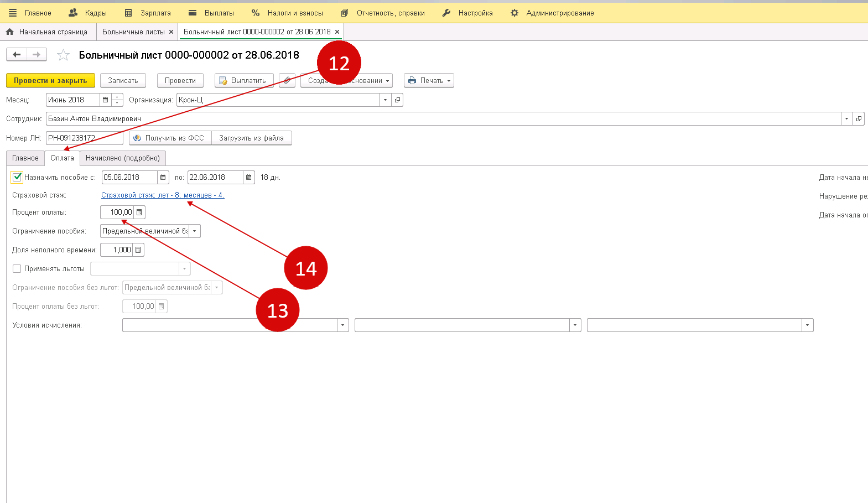Open the Печать dropdown button
This screenshot has width=868, height=503.
tap(429, 80)
